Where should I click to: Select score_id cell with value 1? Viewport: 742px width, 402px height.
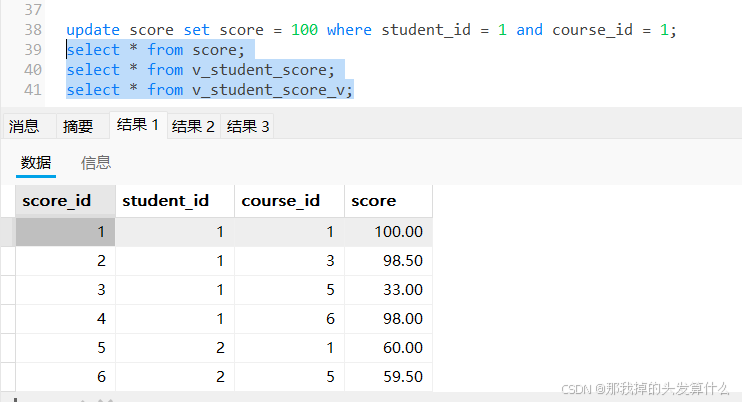[x=66, y=232]
